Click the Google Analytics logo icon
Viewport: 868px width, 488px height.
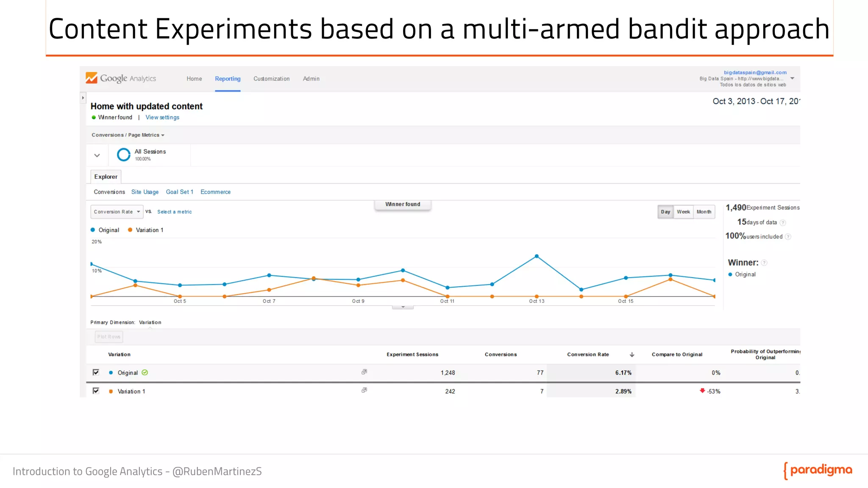(92, 78)
